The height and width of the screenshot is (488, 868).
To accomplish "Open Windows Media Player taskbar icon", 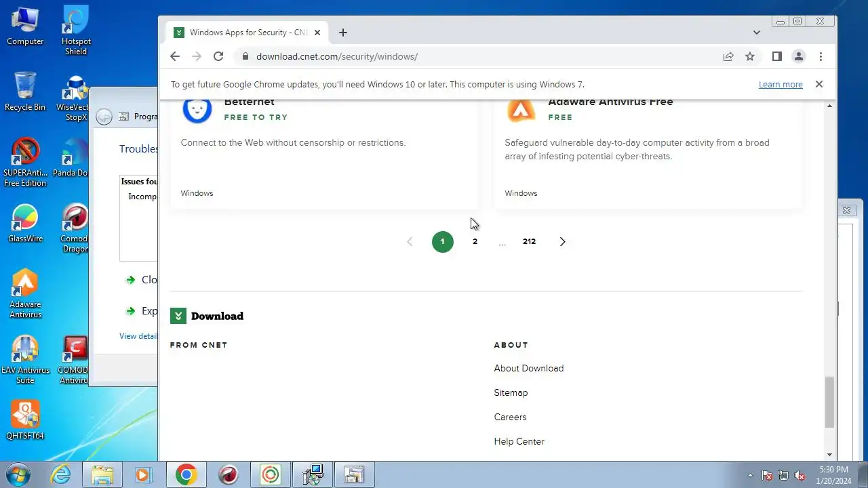I will [x=143, y=474].
